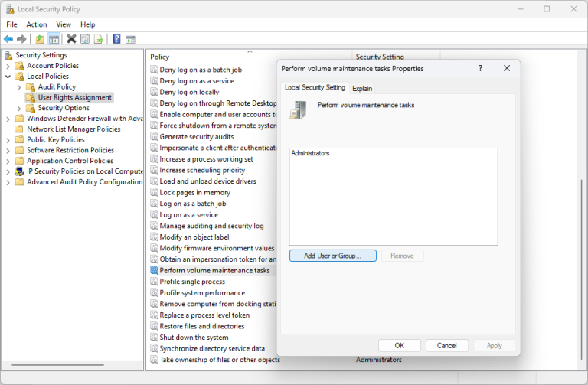Select Administrators in the user list

click(x=310, y=153)
